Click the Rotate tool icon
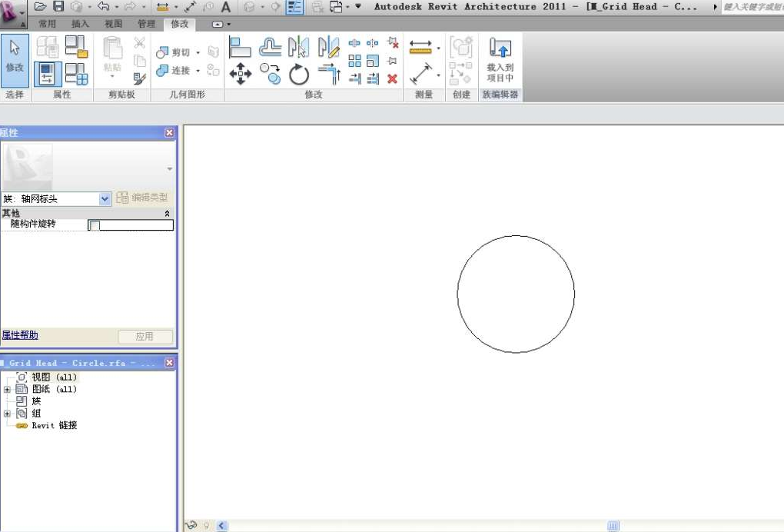Screen dimensions: 784x532 (x=299, y=75)
